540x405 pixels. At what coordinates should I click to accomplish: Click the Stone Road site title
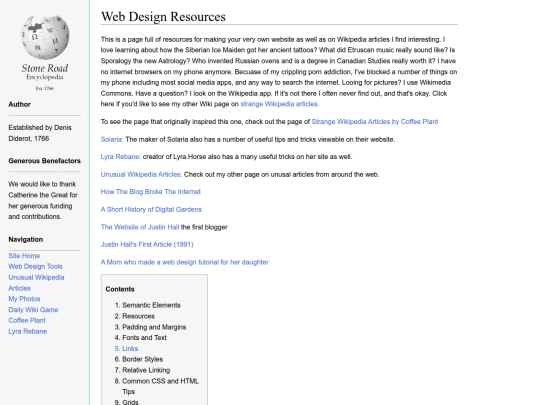(45, 68)
